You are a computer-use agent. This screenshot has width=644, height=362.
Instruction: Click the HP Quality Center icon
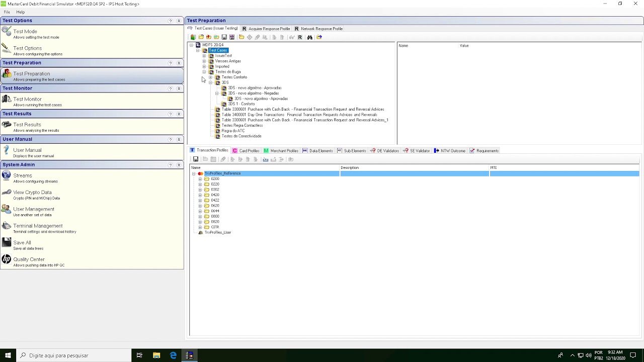pos(7,259)
